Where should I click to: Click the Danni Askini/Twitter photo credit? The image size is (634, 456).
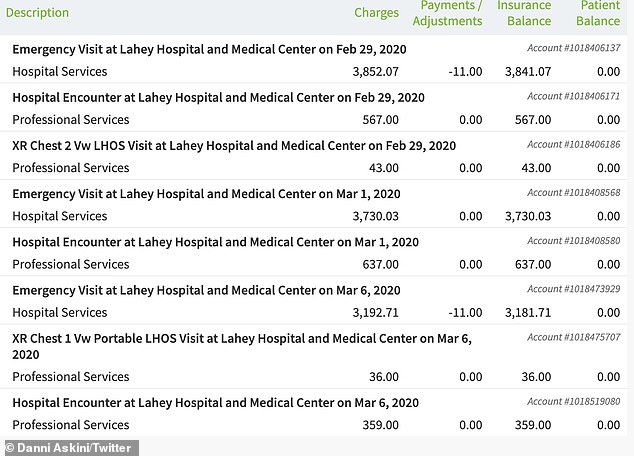[x=66, y=446]
